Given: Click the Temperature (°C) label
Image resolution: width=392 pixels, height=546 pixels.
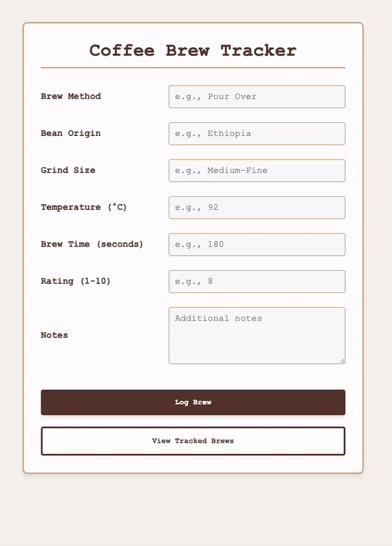Looking at the screenshot, I should 84,207.
